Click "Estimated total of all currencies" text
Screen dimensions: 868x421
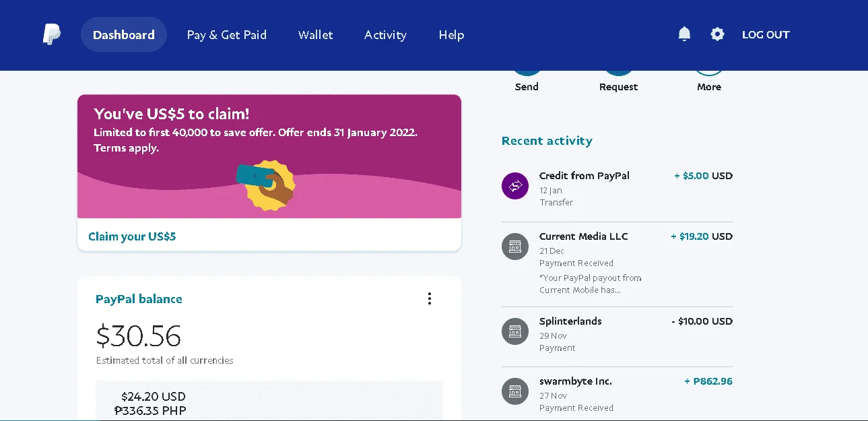coord(164,360)
